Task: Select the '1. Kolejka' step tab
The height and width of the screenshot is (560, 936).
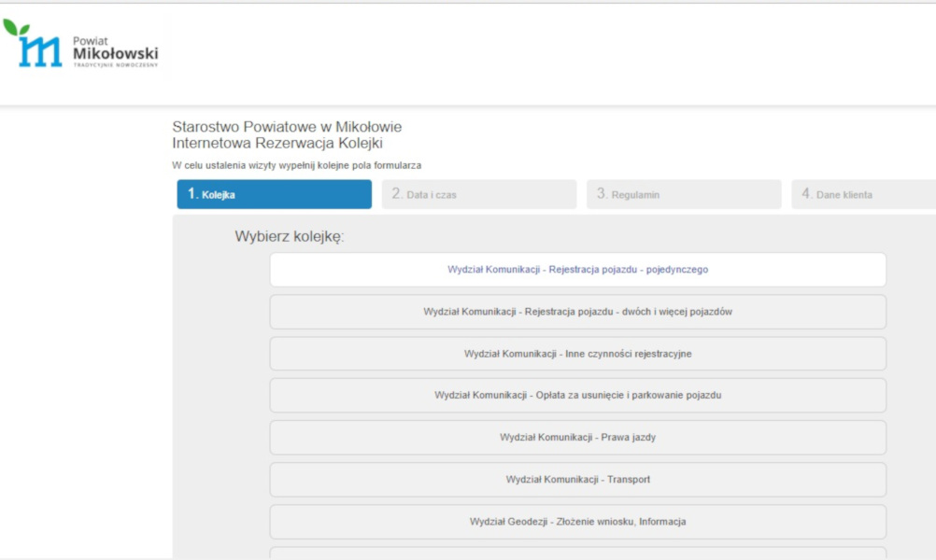Action: click(x=274, y=194)
